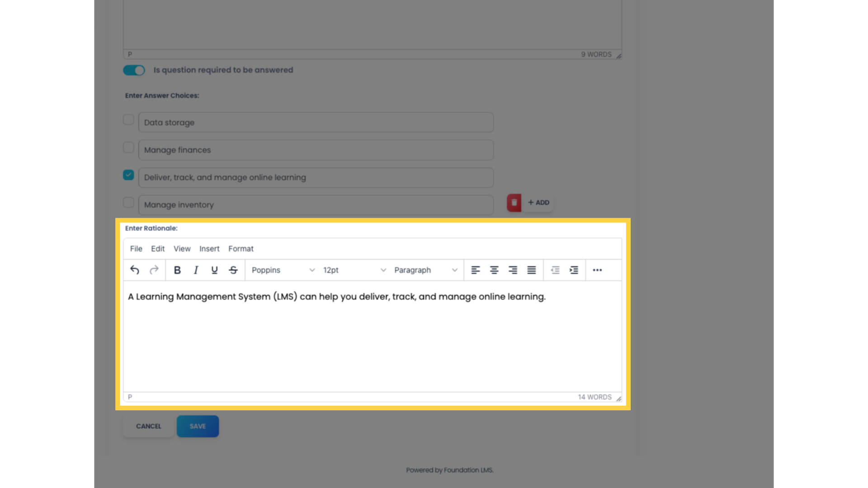
Task: Click the Enter Rationale label
Action: tap(151, 228)
